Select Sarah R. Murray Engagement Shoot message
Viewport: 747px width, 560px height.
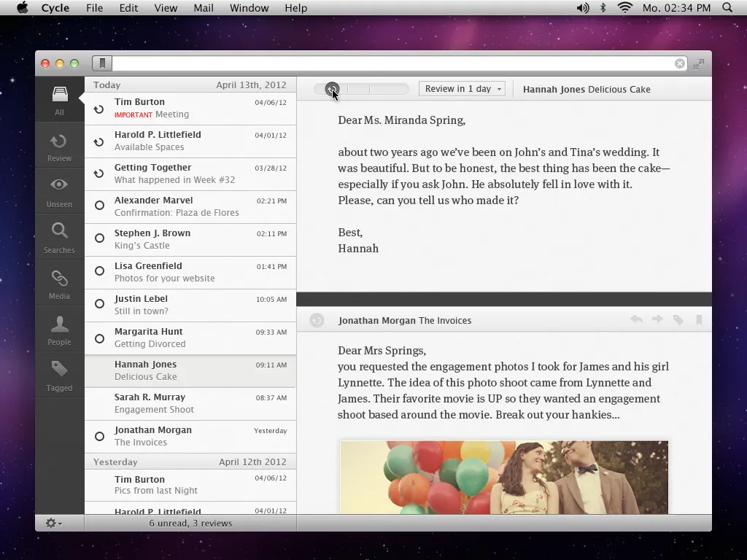click(190, 403)
